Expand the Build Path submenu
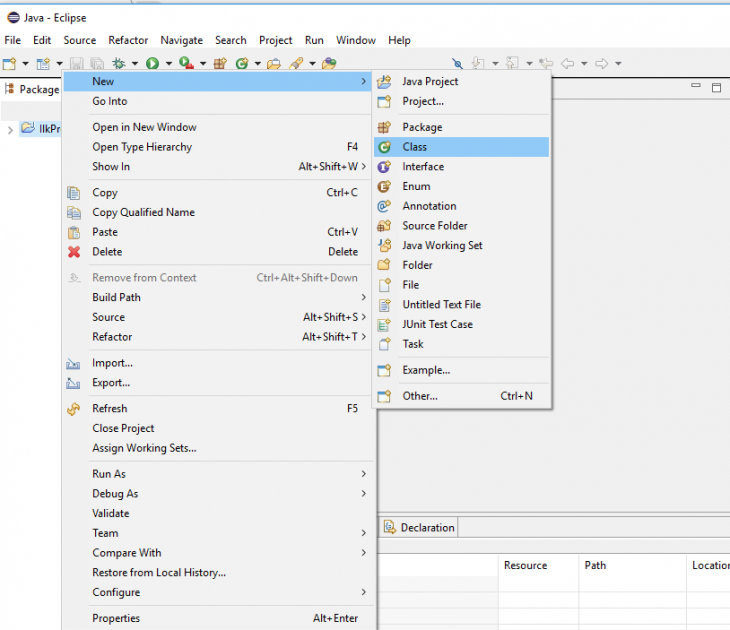The image size is (730, 630). [217, 297]
